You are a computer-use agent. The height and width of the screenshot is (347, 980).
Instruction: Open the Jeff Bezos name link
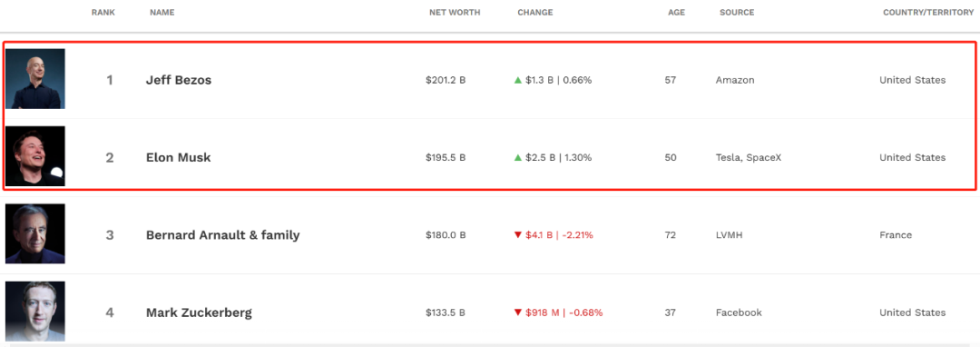179,80
